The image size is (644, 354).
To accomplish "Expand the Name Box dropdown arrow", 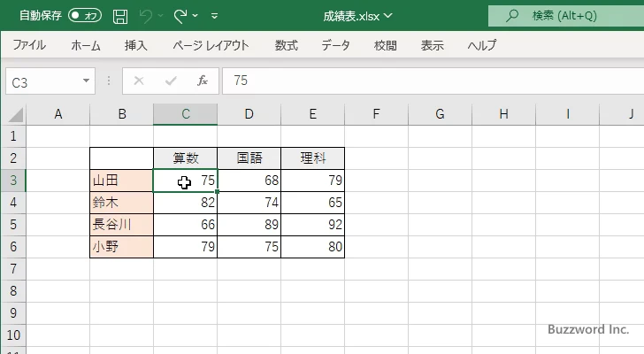I will (x=87, y=81).
